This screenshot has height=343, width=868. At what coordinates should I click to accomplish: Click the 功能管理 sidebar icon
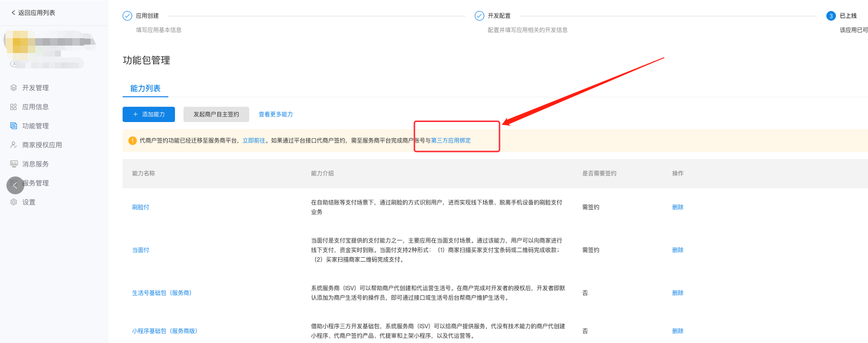point(13,126)
